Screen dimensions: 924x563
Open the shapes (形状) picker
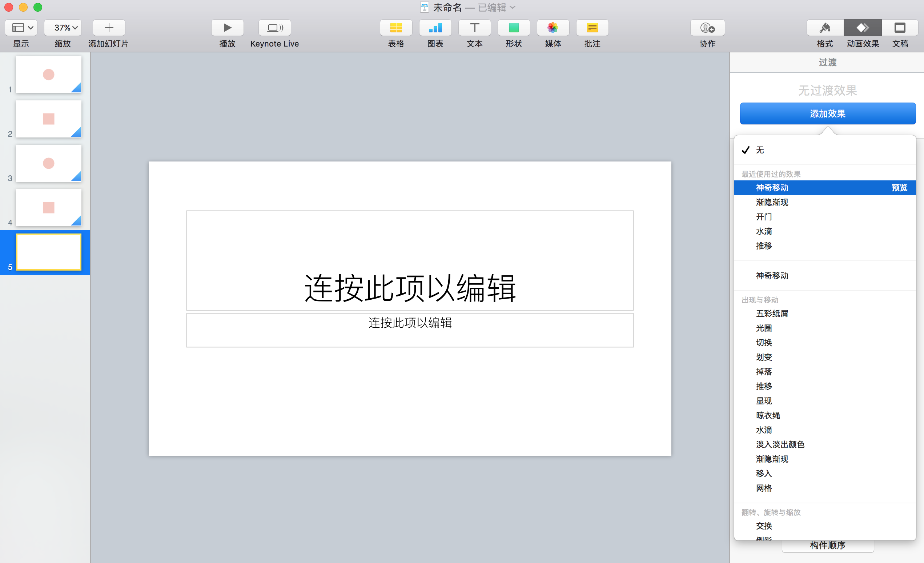[x=514, y=28]
